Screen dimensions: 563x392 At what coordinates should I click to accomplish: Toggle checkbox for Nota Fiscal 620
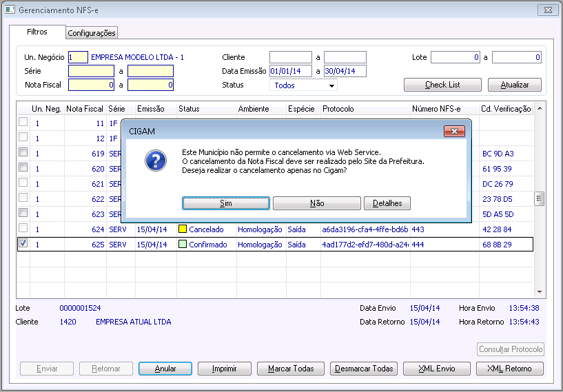pos(23,167)
